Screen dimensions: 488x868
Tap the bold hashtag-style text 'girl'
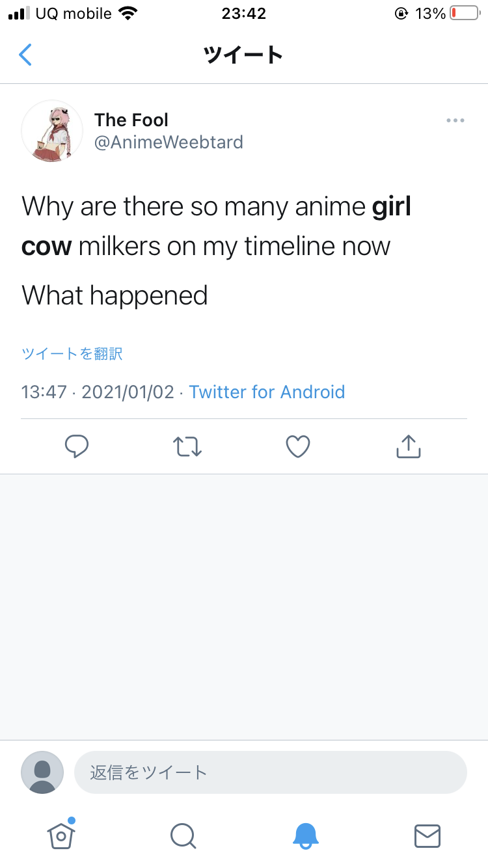pos(391,207)
